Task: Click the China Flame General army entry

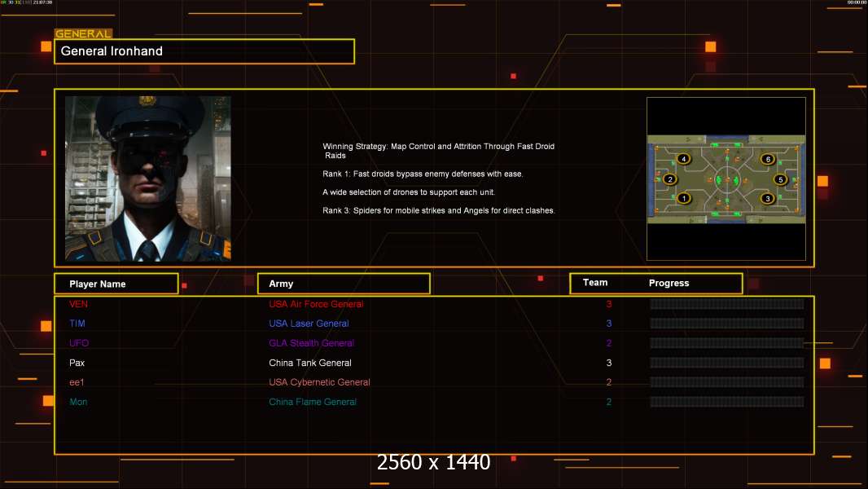Action: click(313, 402)
